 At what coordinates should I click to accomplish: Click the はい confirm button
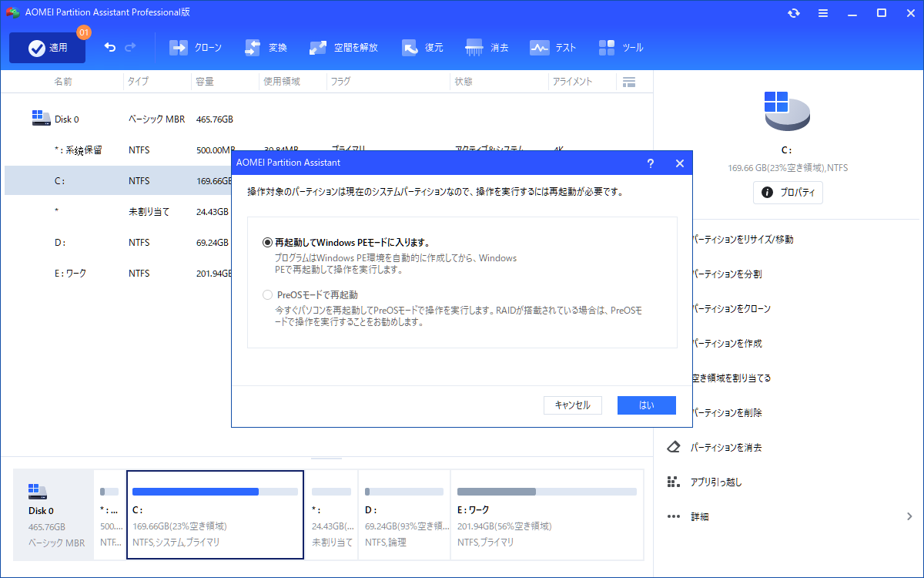[647, 405]
